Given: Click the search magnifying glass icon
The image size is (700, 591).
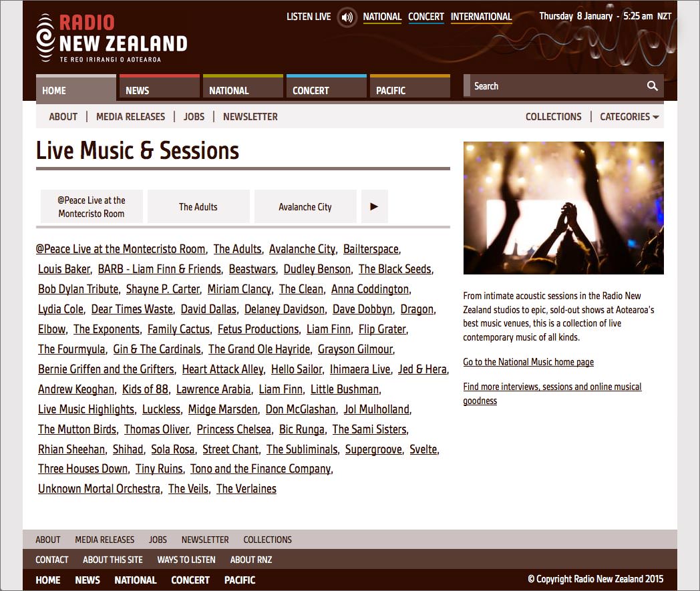Looking at the screenshot, I should pyautogui.click(x=652, y=86).
